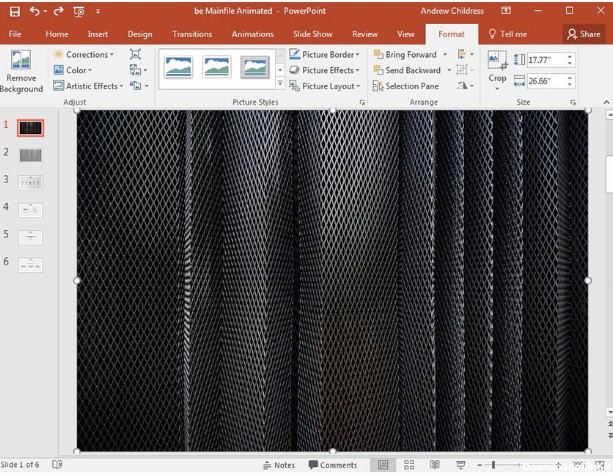Click the Share button
The height and width of the screenshot is (473, 613).
coord(585,34)
